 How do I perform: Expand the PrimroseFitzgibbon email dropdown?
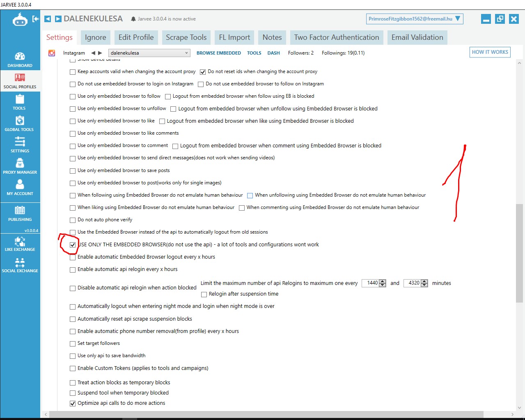pyautogui.click(x=415, y=19)
